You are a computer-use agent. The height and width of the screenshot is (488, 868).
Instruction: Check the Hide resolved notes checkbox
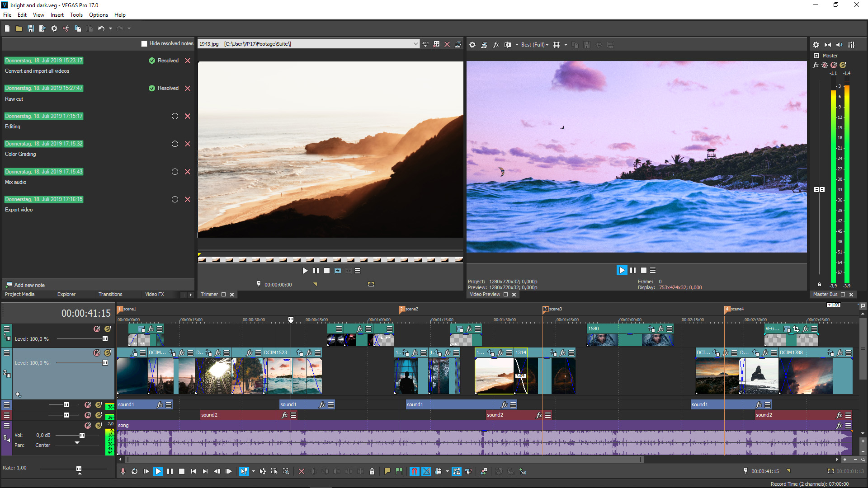pyautogui.click(x=144, y=44)
